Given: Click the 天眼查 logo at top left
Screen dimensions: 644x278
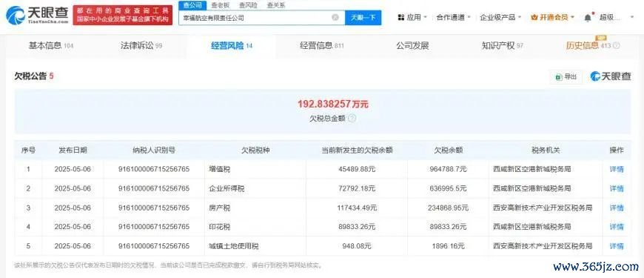Looking at the screenshot, I should click(x=36, y=15).
